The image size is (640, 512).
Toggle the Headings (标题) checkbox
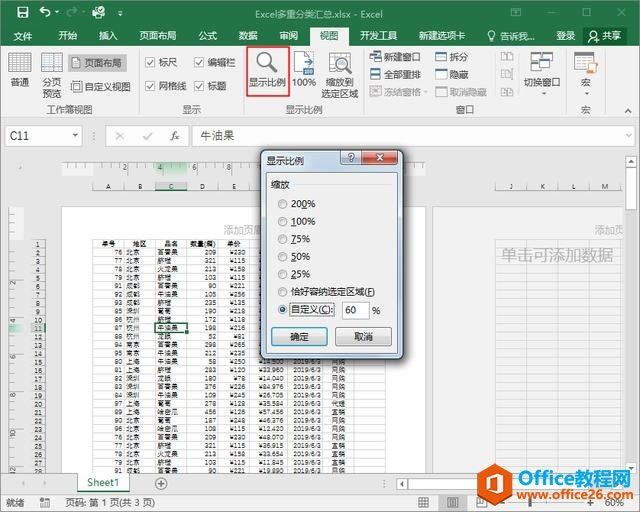click(199, 86)
